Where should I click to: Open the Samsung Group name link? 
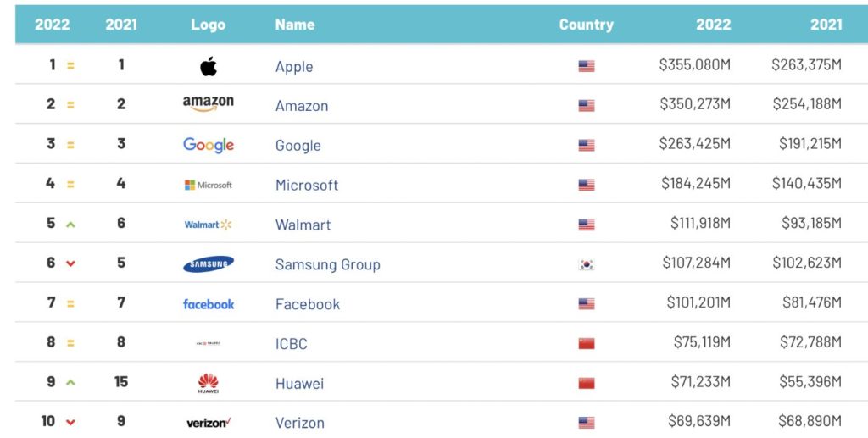pyautogui.click(x=327, y=264)
